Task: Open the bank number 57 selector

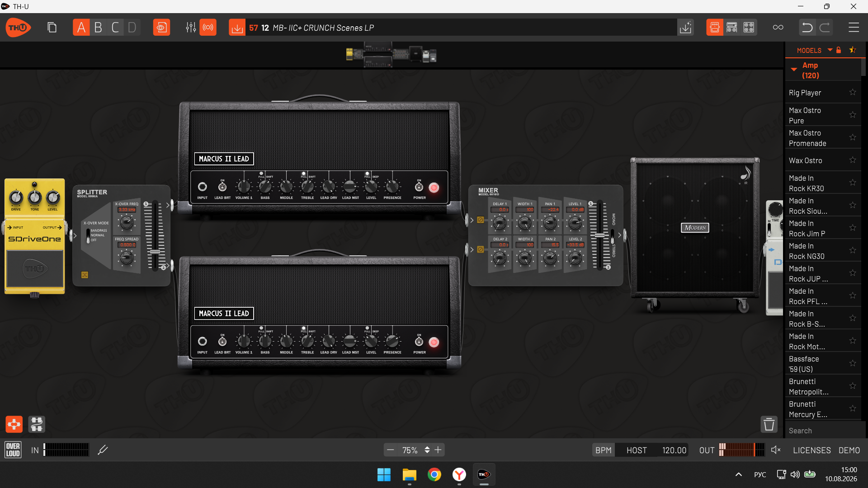Action: pyautogui.click(x=254, y=28)
